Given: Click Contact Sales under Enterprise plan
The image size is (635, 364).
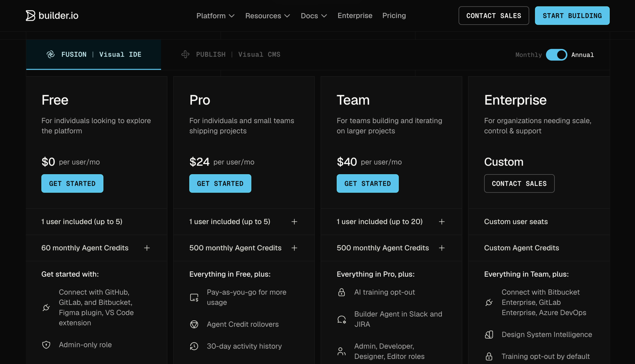Looking at the screenshot, I should coord(519,183).
